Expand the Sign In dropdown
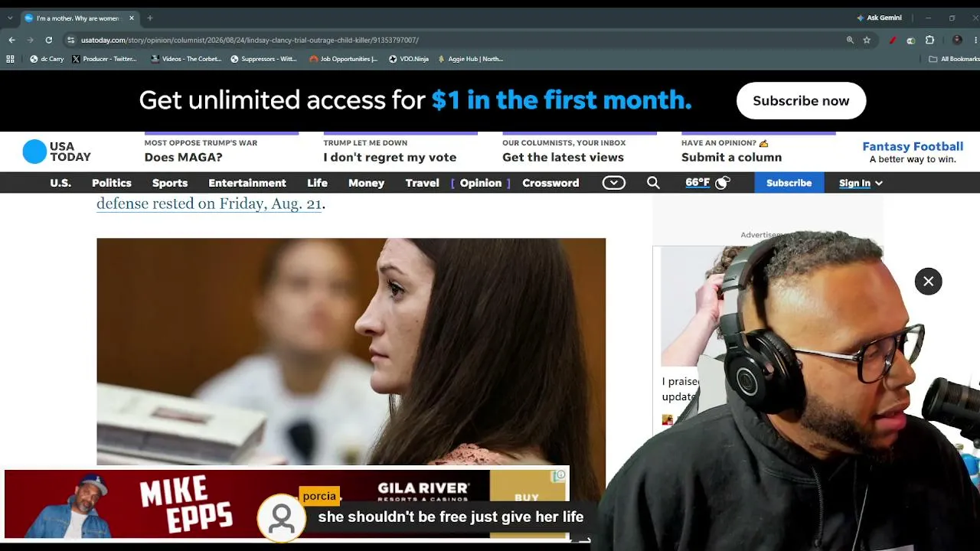The width and height of the screenshot is (980, 551). pos(861,183)
